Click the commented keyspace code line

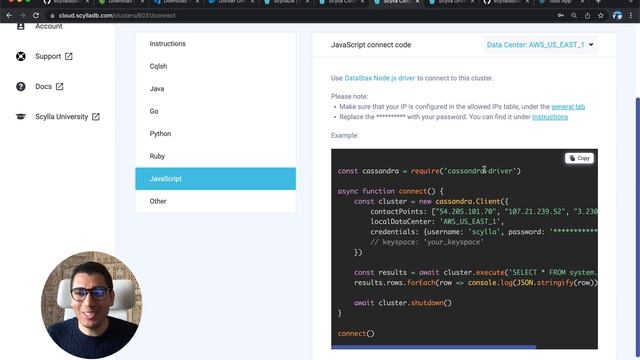427,242
